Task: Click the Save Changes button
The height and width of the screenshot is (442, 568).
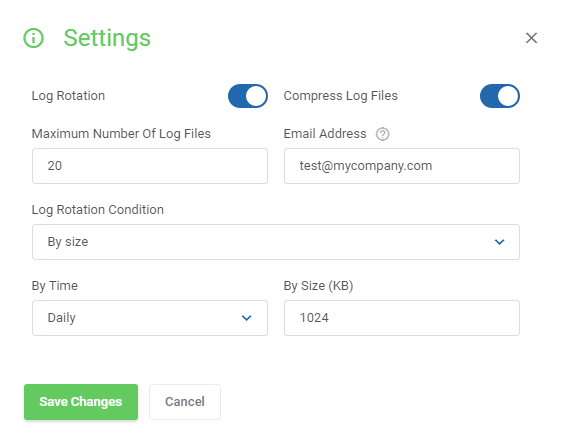Action: [x=81, y=402]
